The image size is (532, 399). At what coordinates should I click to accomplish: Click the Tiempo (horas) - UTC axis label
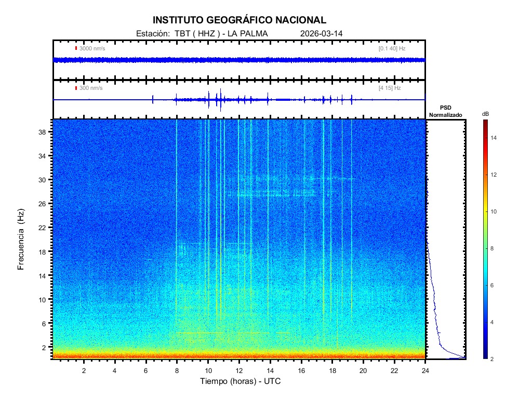241,381
